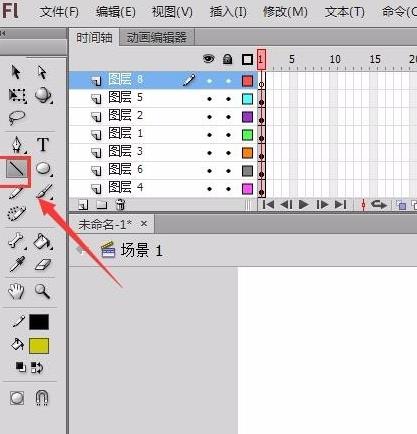This screenshot has height=434, width=417.
Task: Step forward one frame button
Action: 322,205
